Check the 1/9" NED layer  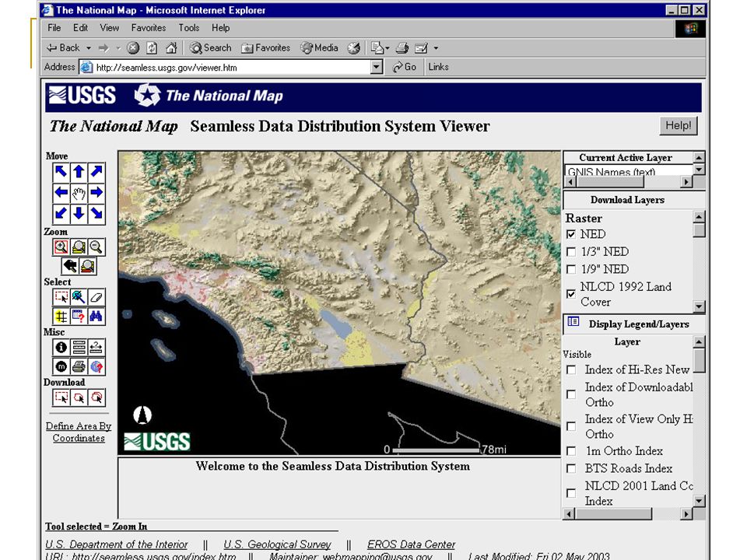[570, 270]
